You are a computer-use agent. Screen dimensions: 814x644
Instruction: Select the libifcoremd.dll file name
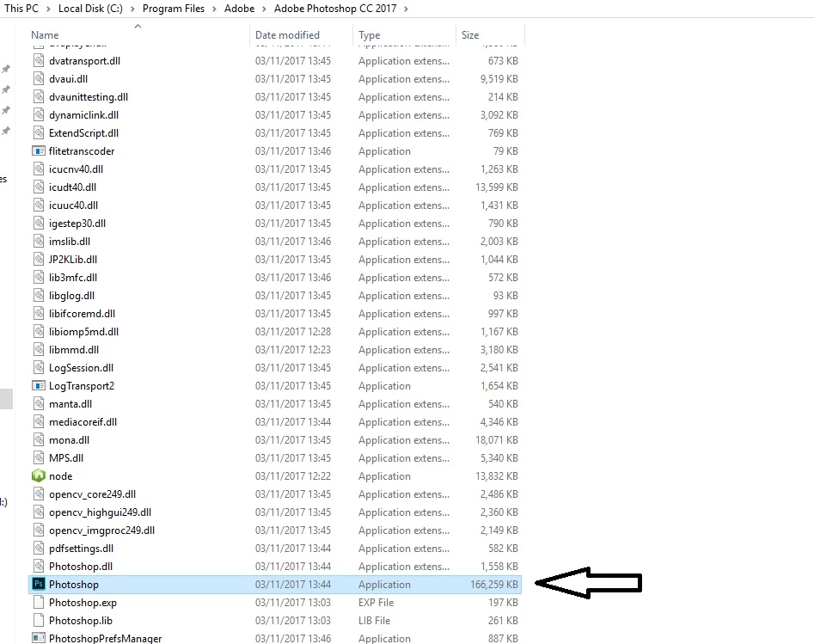[x=82, y=314]
